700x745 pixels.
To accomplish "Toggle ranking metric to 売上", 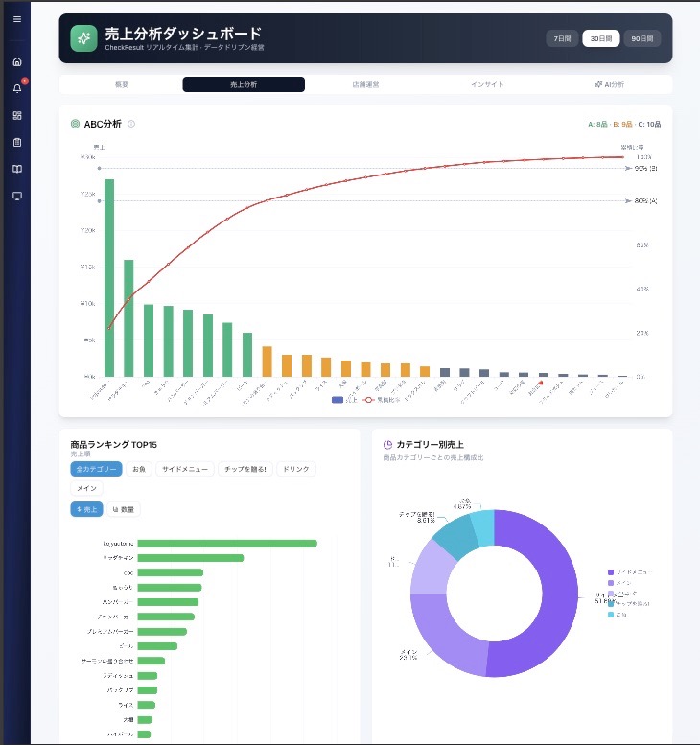I will click(x=86, y=509).
